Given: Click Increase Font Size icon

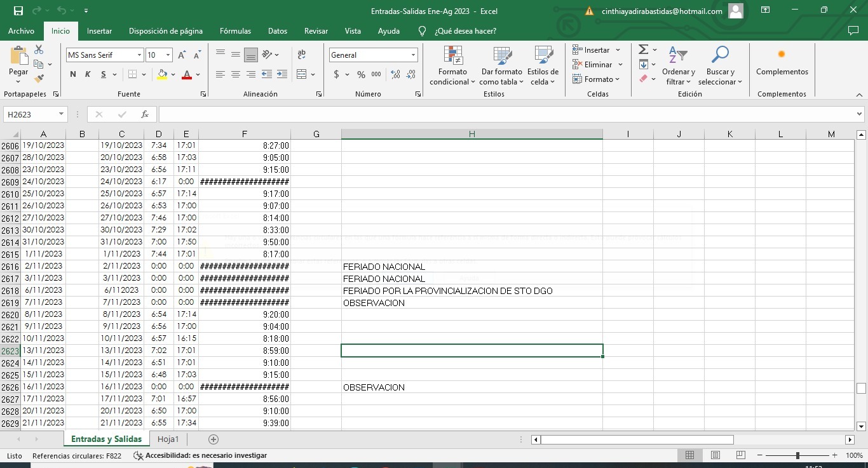Looking at the screenshot, I should click(x=182, y=55).
